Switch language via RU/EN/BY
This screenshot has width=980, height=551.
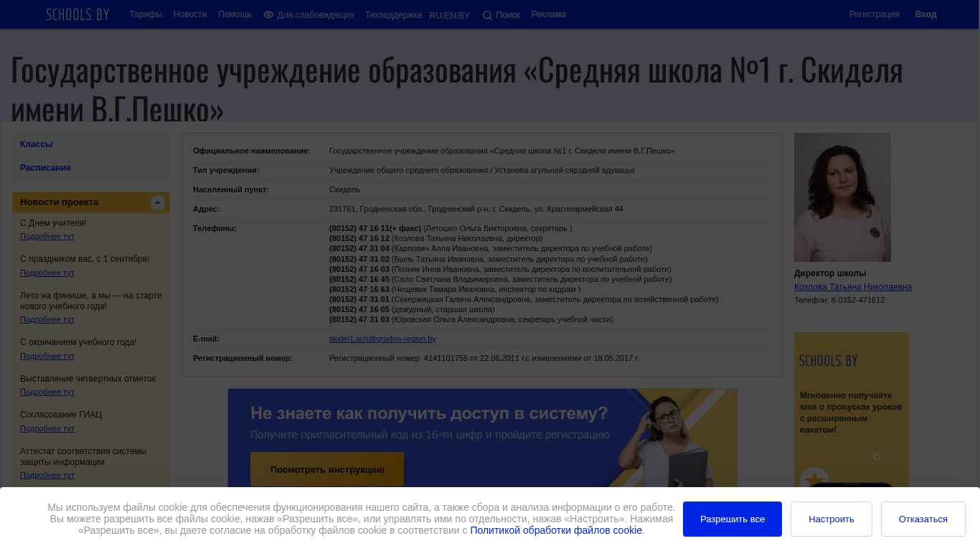pyautogui.click(x=450, y=16)
